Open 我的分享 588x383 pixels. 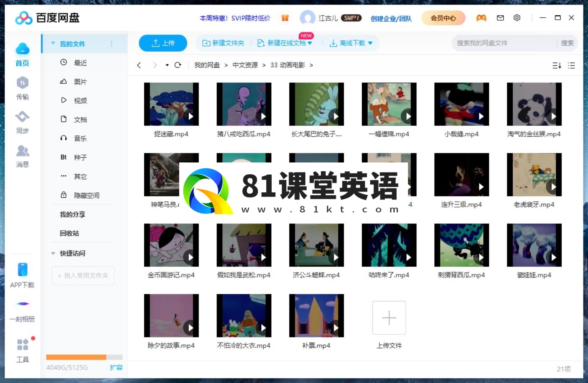[x=72, y=214]
